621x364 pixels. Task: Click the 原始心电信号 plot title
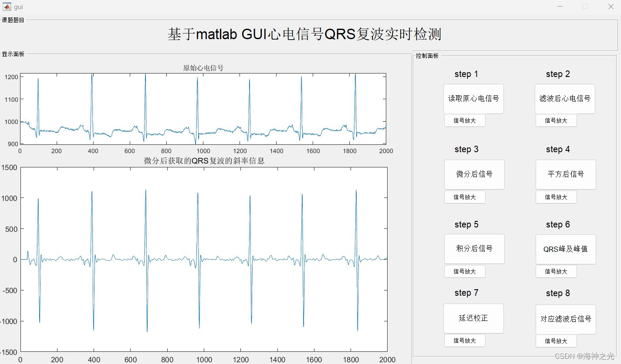pos(203,68)
